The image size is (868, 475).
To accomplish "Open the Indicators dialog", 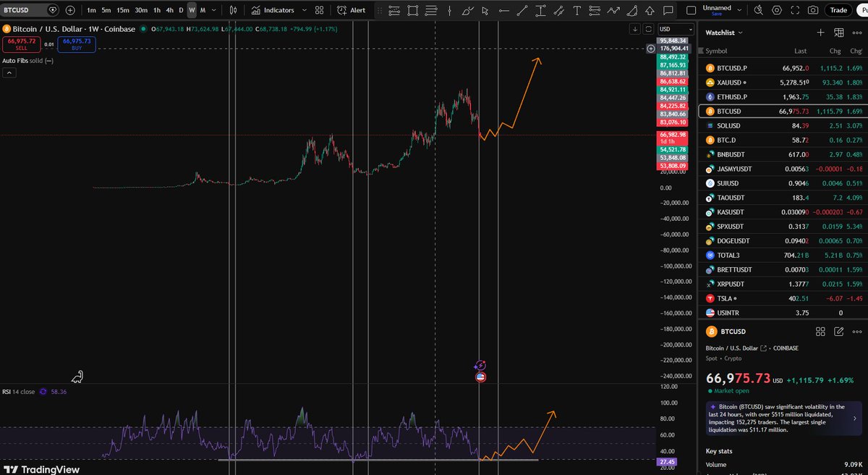I will [273, 10].
